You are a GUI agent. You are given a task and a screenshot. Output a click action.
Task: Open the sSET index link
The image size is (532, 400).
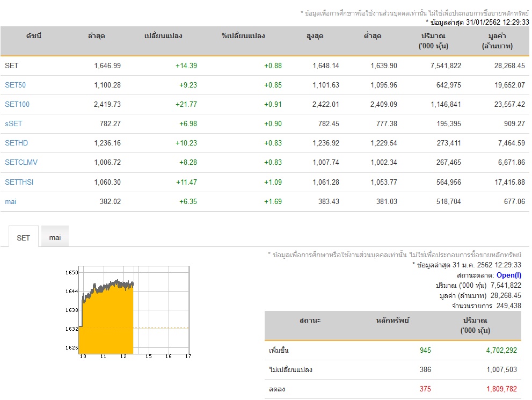pos(13,123)
